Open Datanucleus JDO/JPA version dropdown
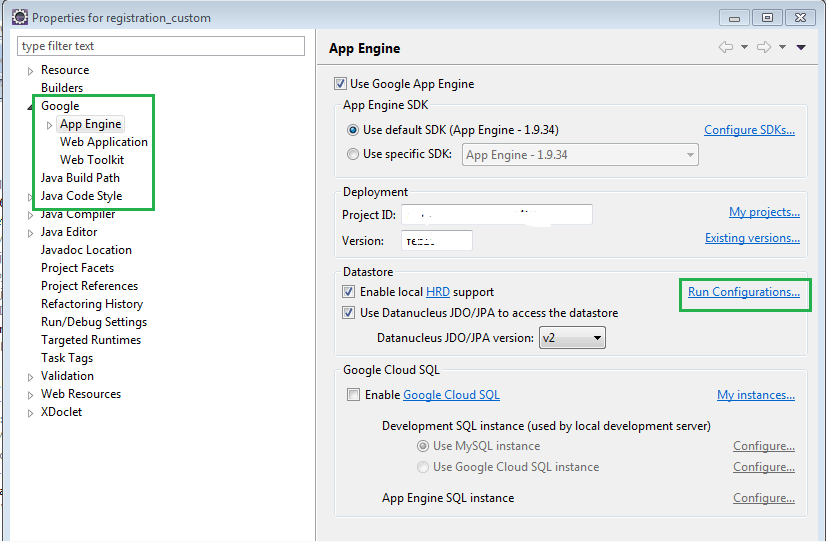 click(x=572, y=338)
